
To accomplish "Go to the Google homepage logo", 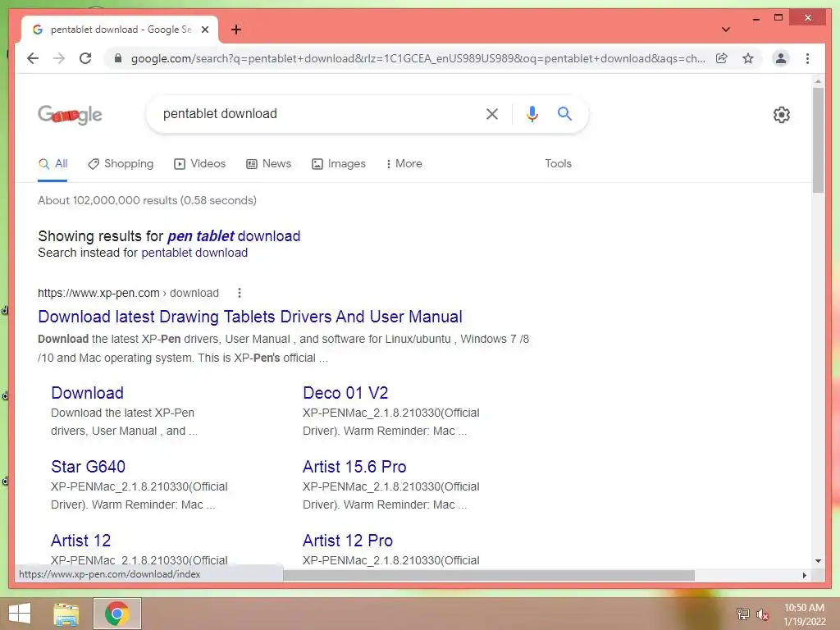I will point(71,114).
